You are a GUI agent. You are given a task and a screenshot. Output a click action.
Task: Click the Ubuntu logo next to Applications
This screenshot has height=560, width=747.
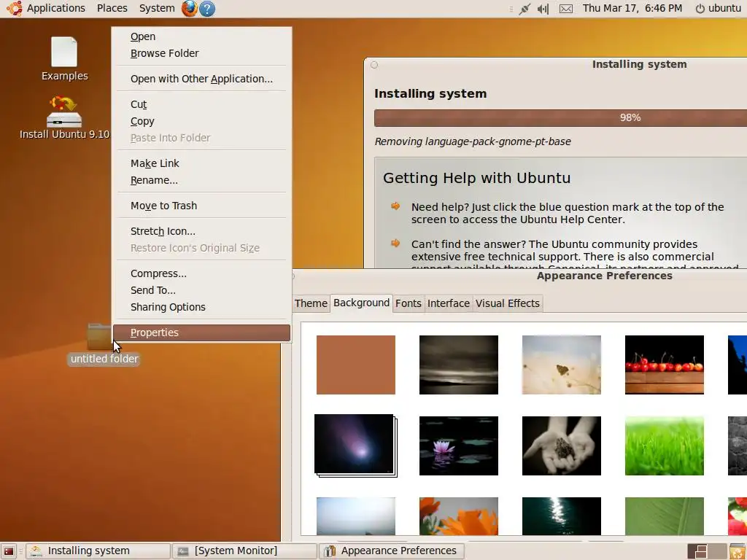click(x=15, y=8)
